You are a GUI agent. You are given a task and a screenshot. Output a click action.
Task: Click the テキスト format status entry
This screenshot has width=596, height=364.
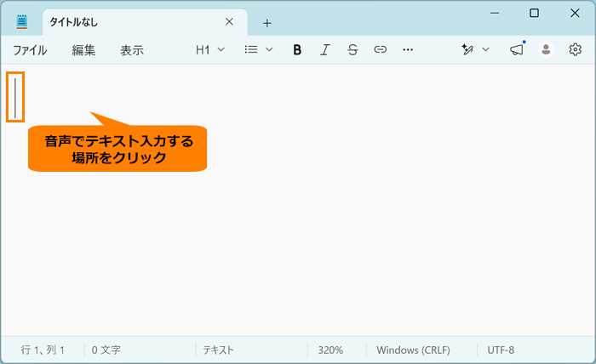coord(218,350)
